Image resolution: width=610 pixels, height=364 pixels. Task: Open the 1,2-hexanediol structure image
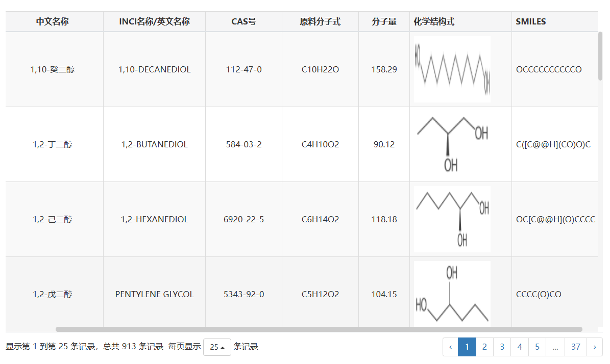(452, 220)
